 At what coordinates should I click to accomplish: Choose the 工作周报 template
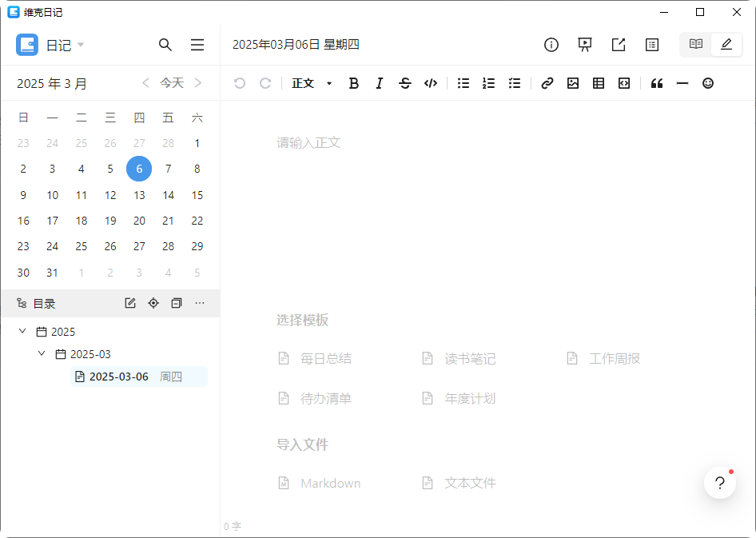pos(603,359)
